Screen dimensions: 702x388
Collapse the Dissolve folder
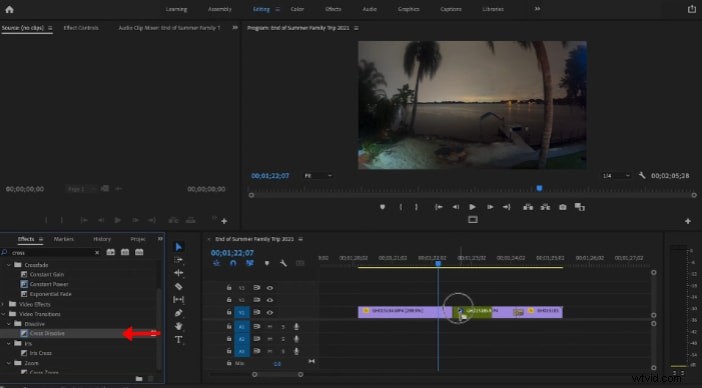point(9,324)
